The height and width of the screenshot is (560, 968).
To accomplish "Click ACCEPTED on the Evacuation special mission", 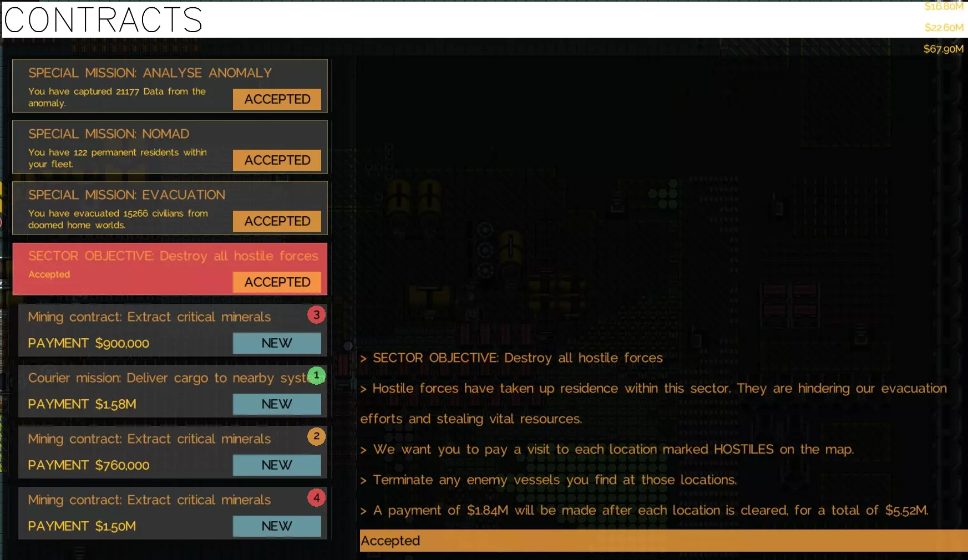I will click(277, 221).
